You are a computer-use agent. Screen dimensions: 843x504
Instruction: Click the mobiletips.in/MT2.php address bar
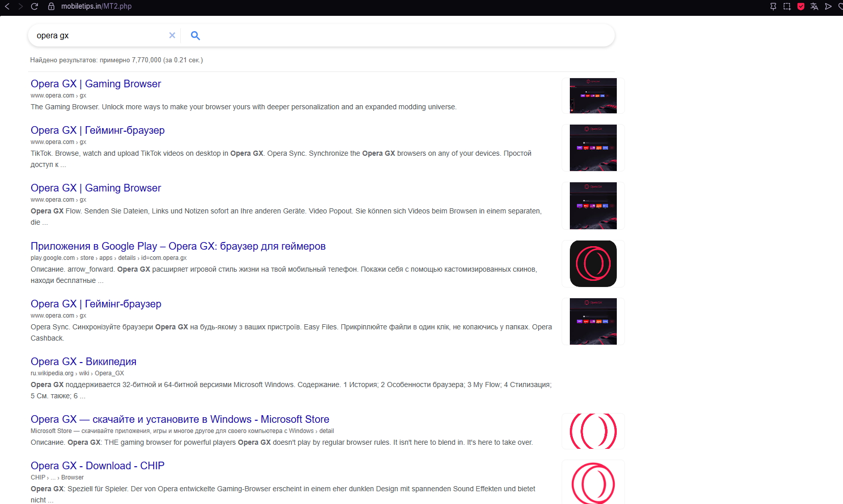pos(97,6)
